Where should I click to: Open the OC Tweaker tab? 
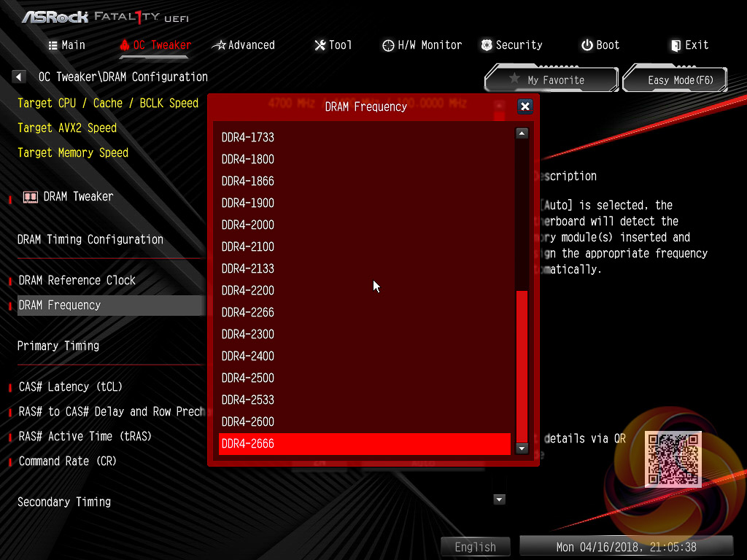155,45
